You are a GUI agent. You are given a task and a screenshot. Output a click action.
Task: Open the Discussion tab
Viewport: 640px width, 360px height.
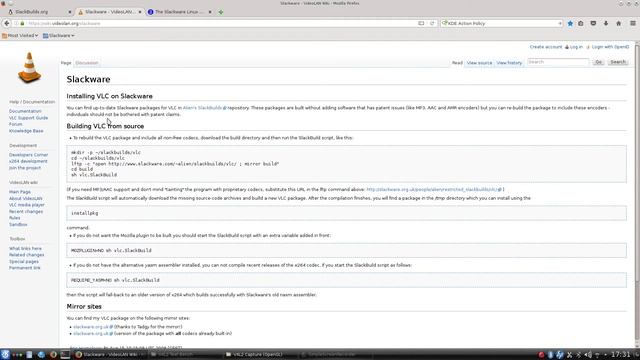(x=87, y=63)
